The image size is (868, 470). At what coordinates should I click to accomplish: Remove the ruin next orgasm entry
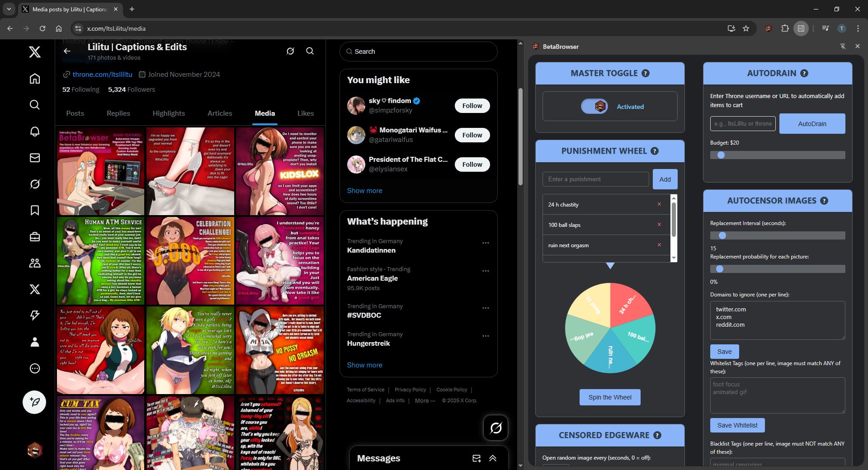tap(659, 245)
